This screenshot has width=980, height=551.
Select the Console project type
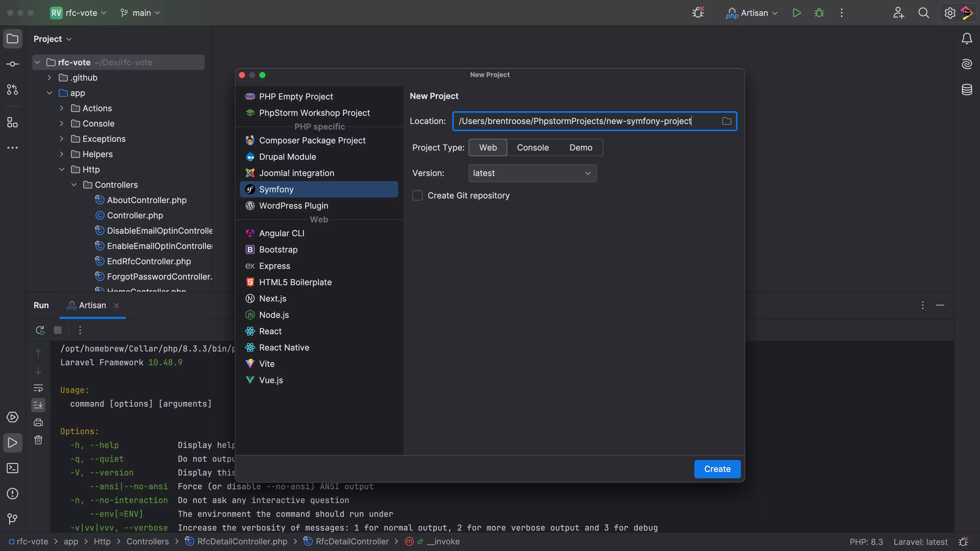coord(532,147)
